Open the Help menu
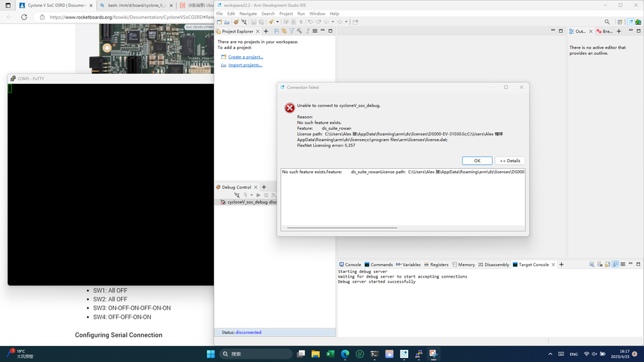The image size is (644, 362). click(335, 14)
